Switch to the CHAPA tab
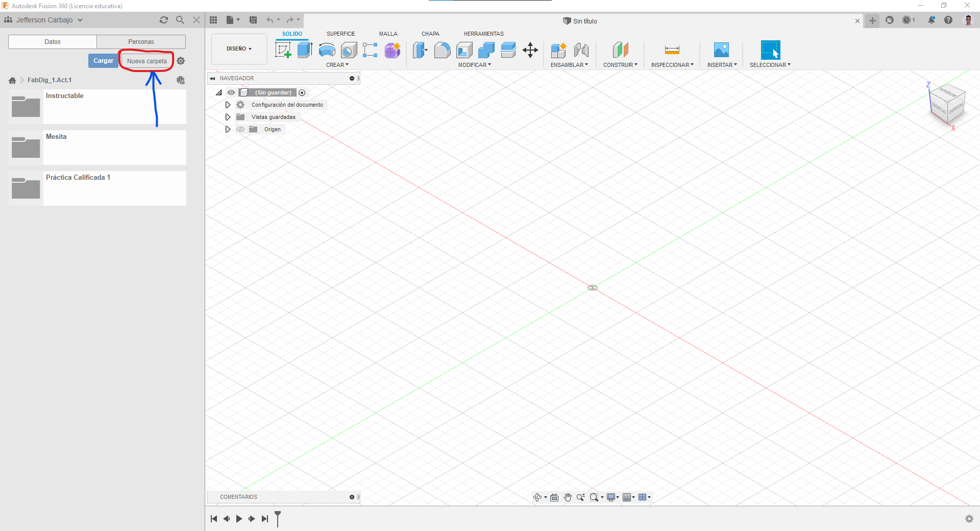The image size is (980, 531). click(430, 34)
